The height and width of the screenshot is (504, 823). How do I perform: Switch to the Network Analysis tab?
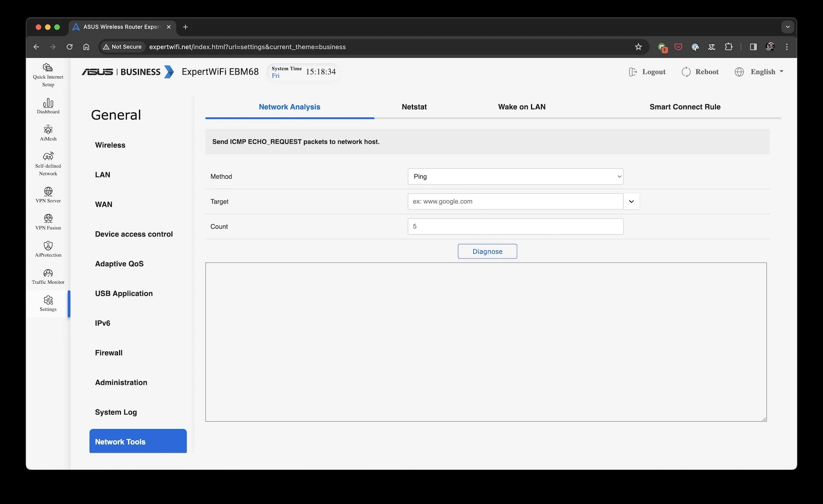(x=289, y=107)
